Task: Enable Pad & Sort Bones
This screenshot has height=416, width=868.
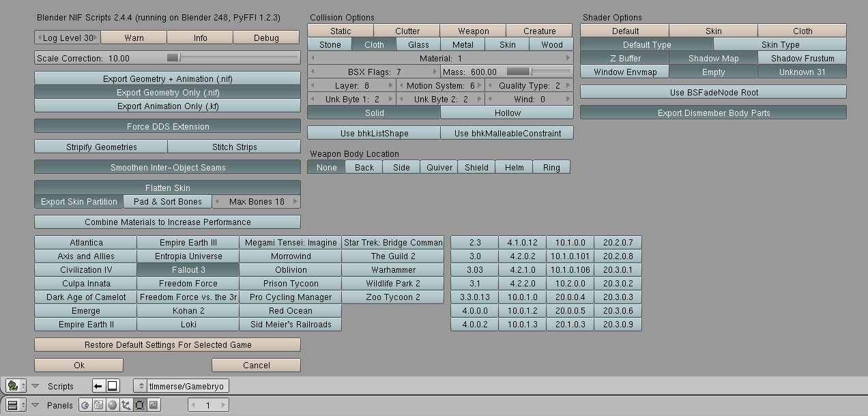Action: (x=168, y=201)
